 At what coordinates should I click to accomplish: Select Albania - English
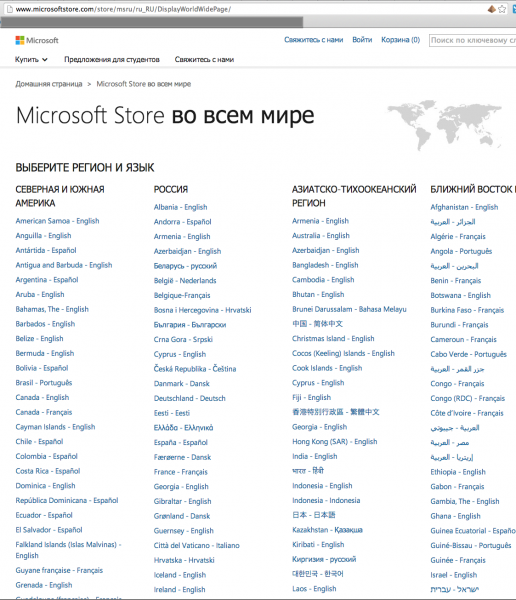(x=181, y=207)
